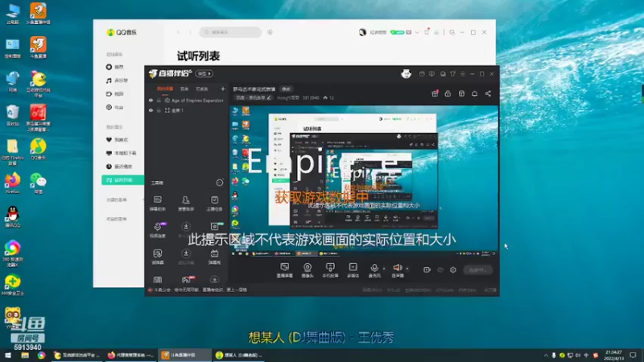Add a 多媒体 media source
Screen dimensions: 644x362
tap(353, 270)
